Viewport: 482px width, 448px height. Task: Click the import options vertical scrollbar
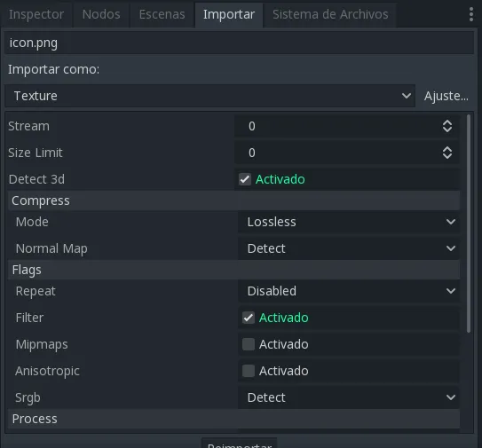point(469,224)
